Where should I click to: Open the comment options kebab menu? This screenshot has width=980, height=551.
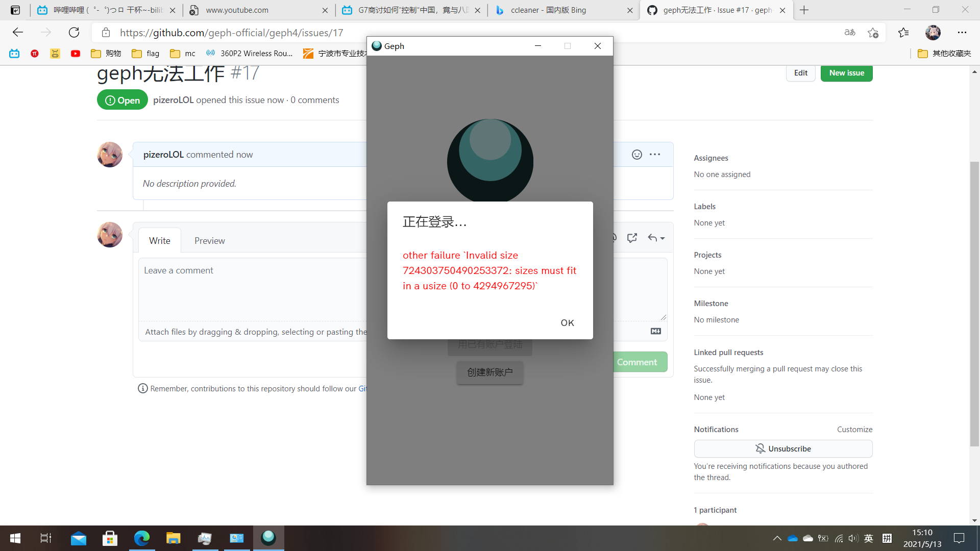[655, 154]
